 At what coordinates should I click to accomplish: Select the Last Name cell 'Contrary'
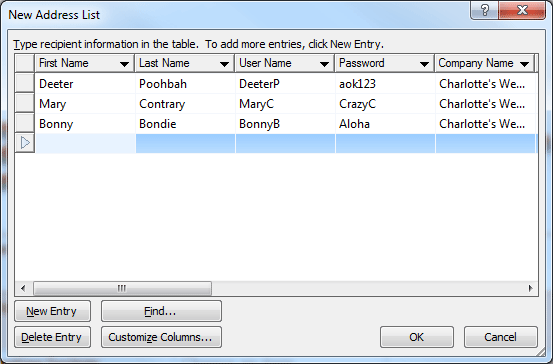click(185, 104)
